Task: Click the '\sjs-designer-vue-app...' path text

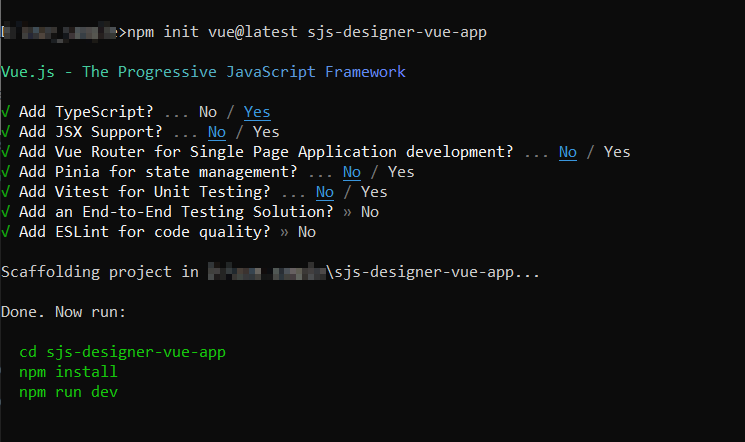Action: 433,272
